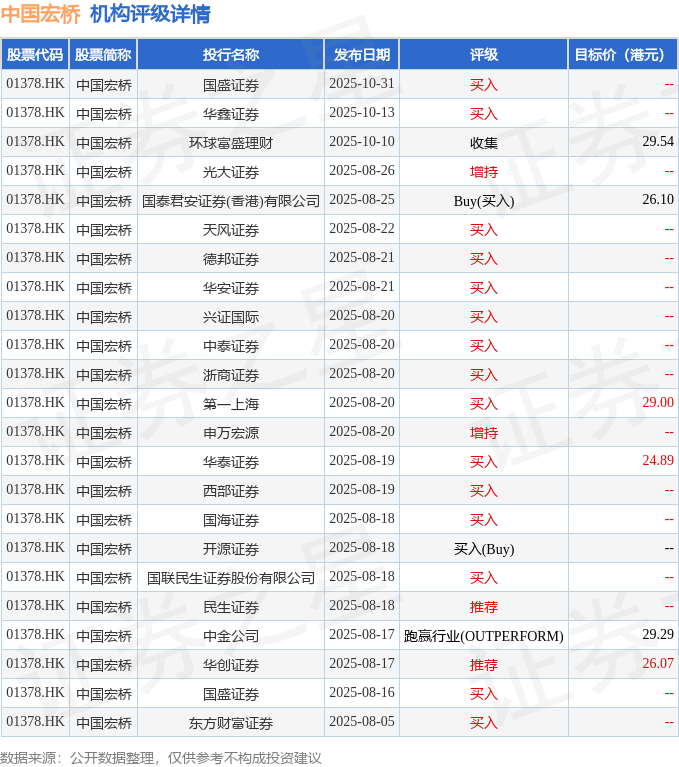This screenshot has height=767, width=679.
Task: Click 中国宏桥 short name in 中金公司 row
Action: point(104,635)
